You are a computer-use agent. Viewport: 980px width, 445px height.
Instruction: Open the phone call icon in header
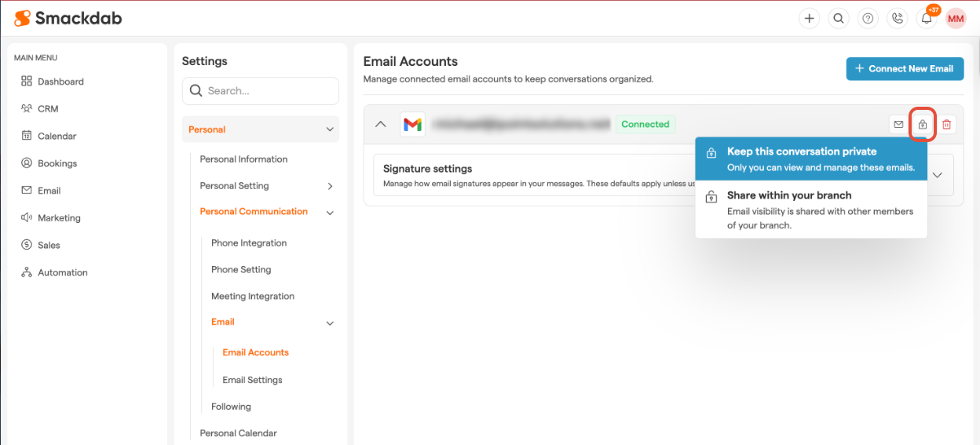tap(897, 19)
